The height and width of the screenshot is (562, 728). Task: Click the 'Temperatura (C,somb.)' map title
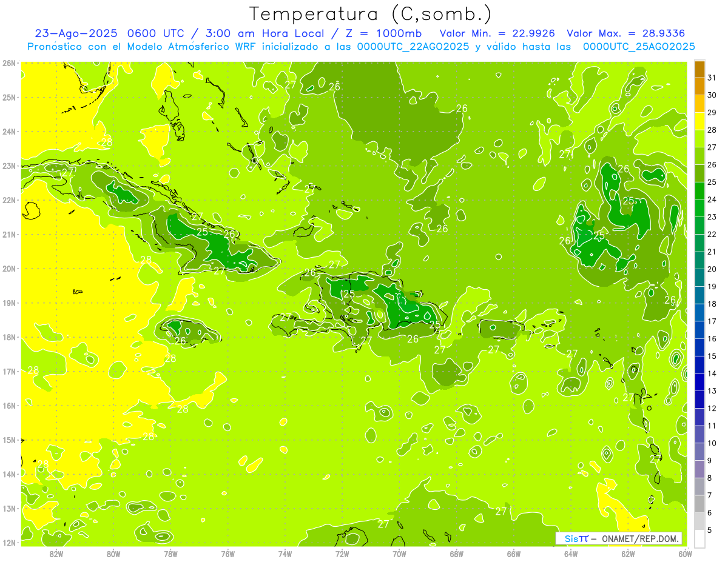click(x=370, y=14)
